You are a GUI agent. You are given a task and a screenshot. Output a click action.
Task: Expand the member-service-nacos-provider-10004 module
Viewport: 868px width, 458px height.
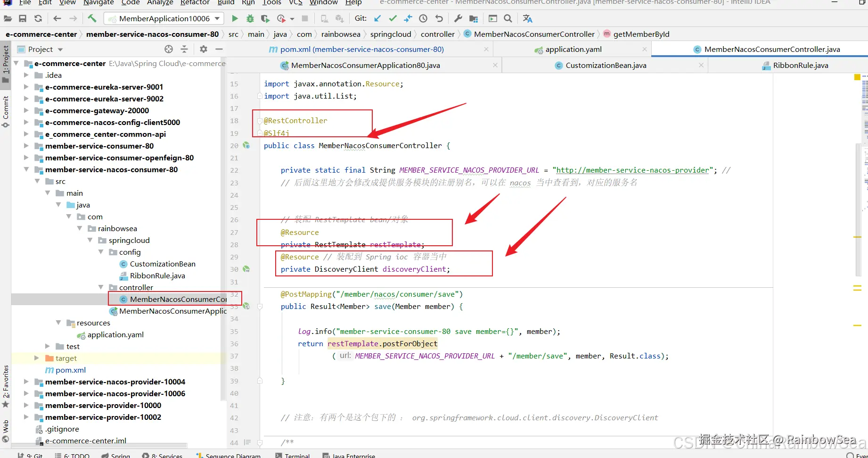point(26,382)
